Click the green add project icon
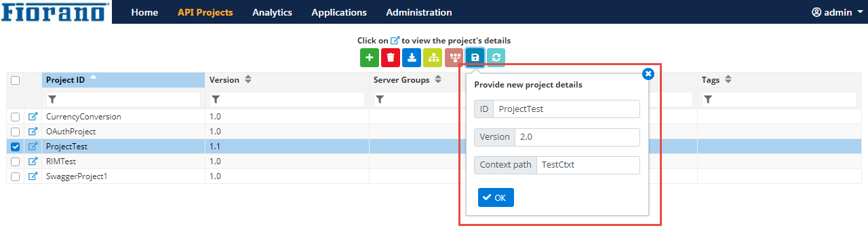The image size is (868, 247). tap(370, 58)
